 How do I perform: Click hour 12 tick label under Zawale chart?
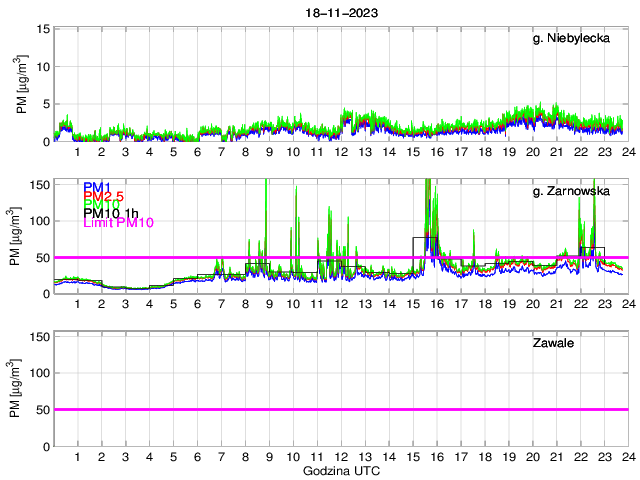pyautogui.click(x=340, y=458)
